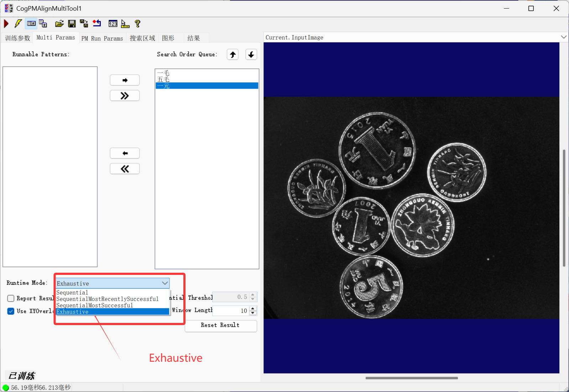The width and height of the screenshot is (569, 392).
Task: Decrease Window Length with down arrow
Action: coord(253,313)
